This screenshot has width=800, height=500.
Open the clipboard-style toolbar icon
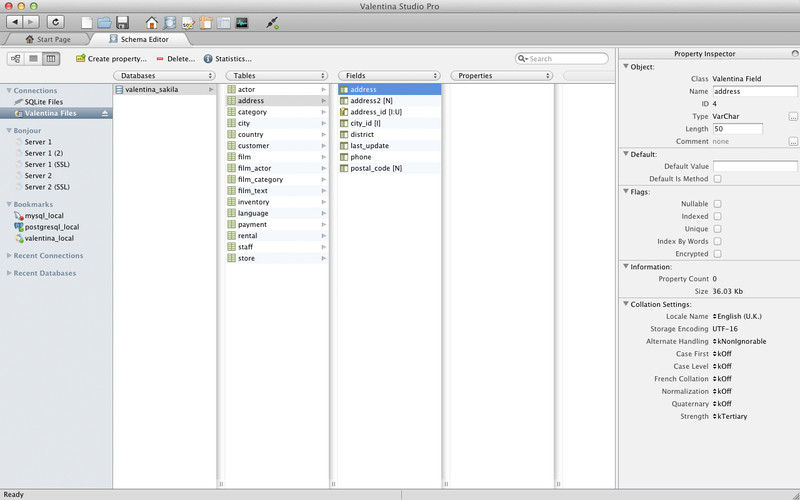[206, 22]
